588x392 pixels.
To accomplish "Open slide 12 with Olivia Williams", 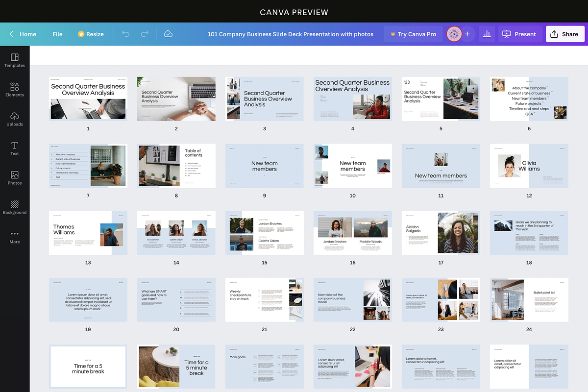I will (529, 166).
